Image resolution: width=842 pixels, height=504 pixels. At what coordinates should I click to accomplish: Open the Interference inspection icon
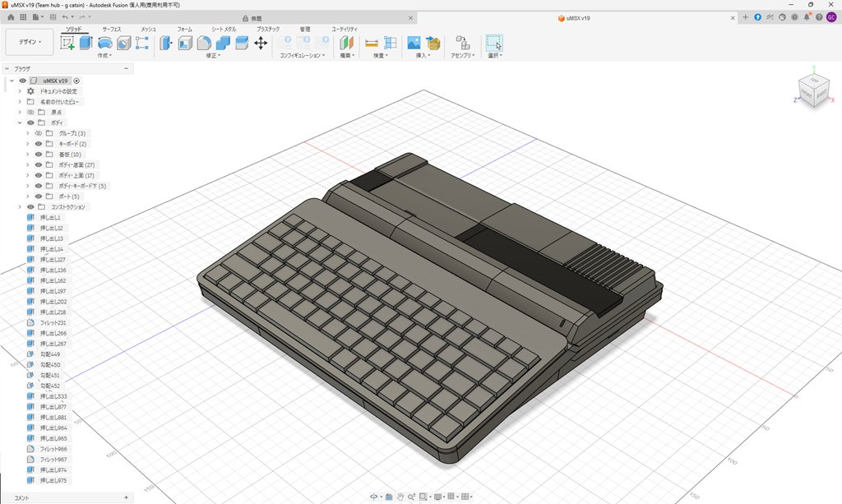pyautogui.click(x=391, y=43)
